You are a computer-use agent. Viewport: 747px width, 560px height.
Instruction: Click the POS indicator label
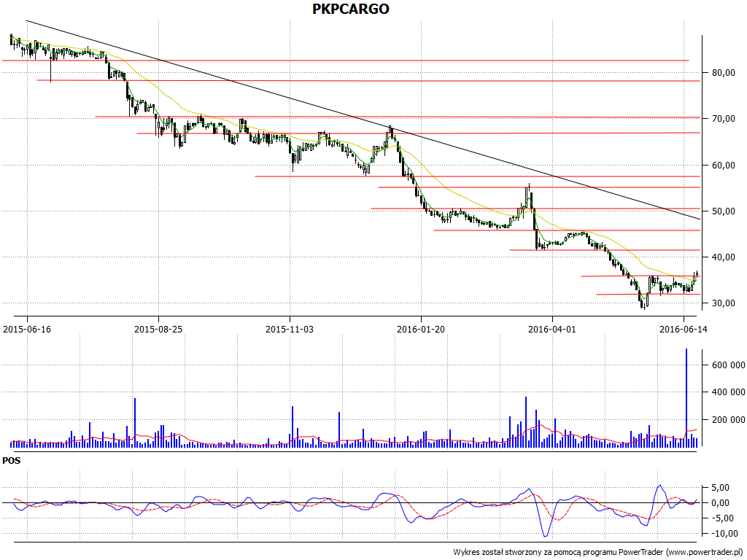(12, 461)
